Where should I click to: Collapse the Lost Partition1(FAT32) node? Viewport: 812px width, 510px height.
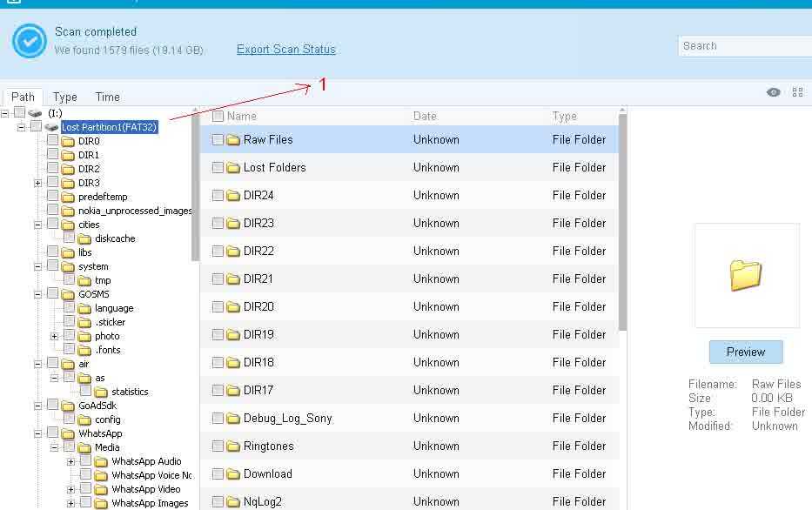click(21, 127)
